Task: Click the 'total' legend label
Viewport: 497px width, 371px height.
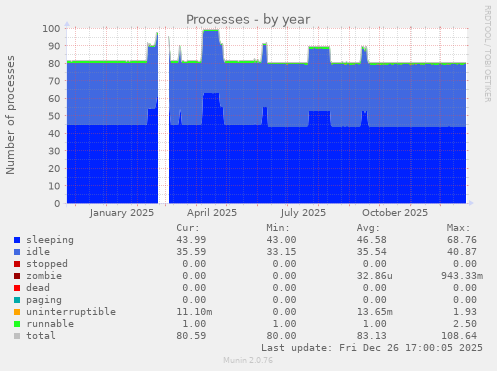Action: click(41, 336)
